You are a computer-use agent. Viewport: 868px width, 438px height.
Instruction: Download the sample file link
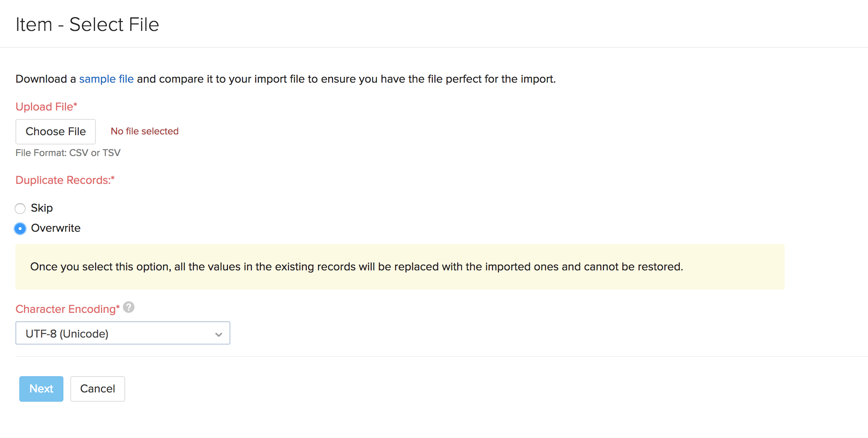(106, 79)
